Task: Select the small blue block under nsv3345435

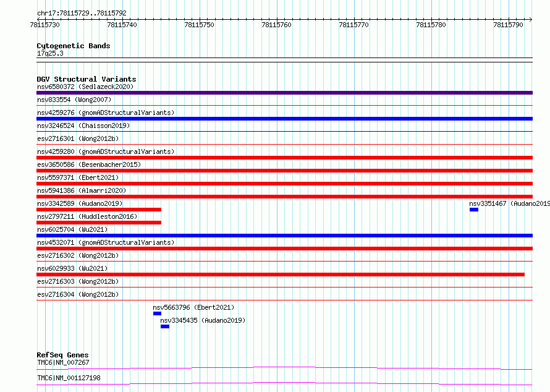Action: click(165, 326)
